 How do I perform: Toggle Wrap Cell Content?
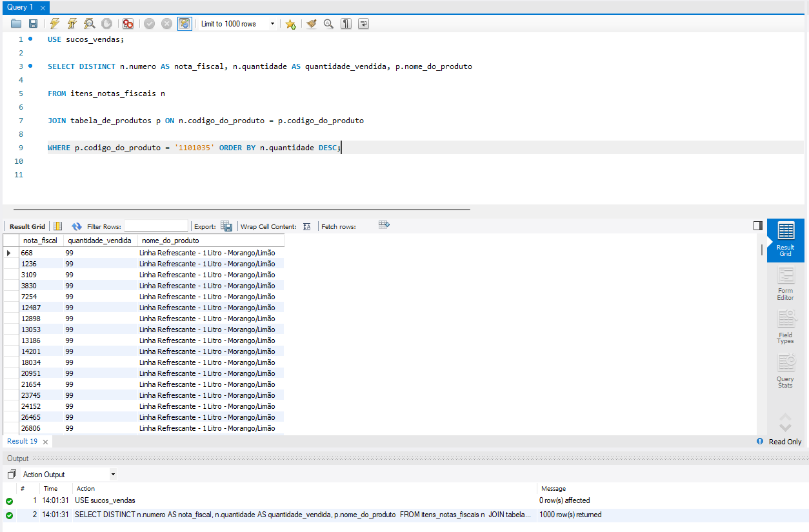click(307, 226)
